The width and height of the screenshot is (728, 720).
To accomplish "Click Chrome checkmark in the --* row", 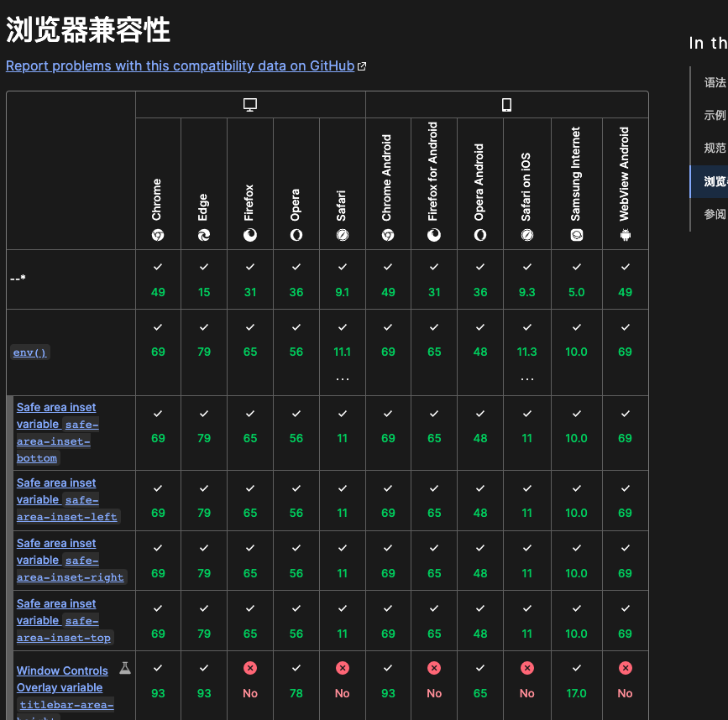I will pyautogui.click(x=158, y=267).
